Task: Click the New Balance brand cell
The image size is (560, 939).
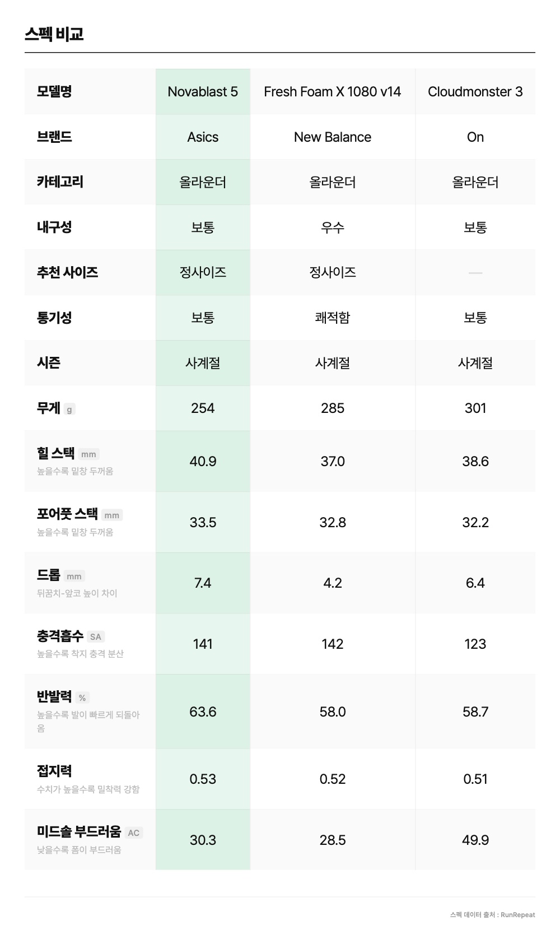Action: [332, 137]
